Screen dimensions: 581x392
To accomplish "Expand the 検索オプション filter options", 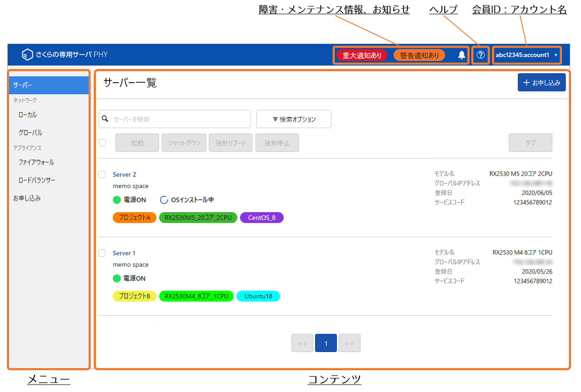I will [294, 119].
